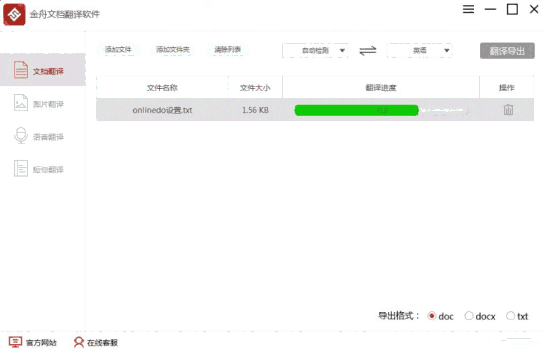550x360 pixels.
Task: Minimize the translator window
Action: [490, 9]
